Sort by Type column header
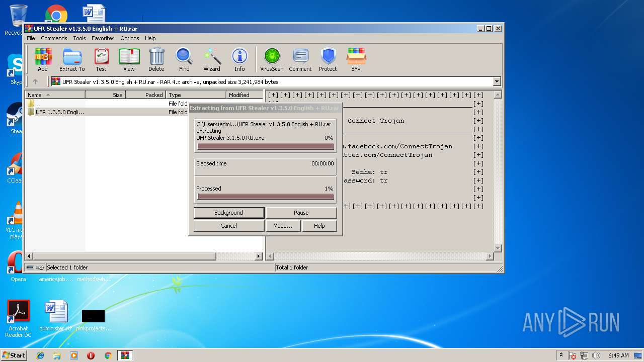Viewport: 644px width, 362px height. [196, 95]
